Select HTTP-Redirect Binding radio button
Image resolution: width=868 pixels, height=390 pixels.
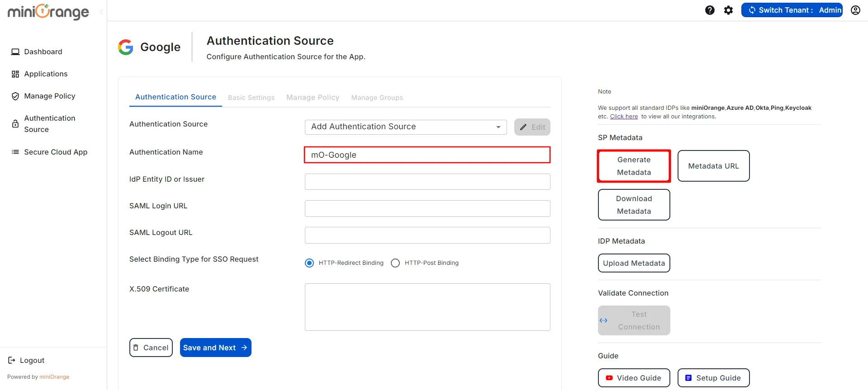click(x=309, y=263)
